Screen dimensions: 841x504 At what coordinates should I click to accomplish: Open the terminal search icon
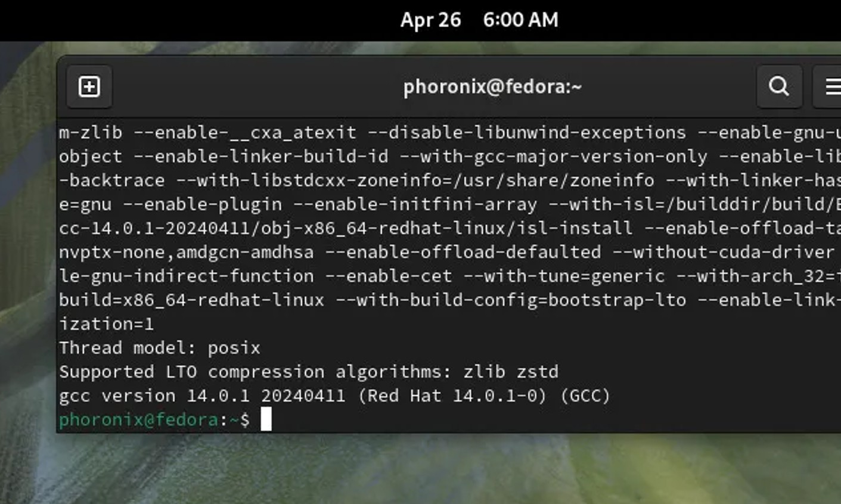tap(778, 87)
